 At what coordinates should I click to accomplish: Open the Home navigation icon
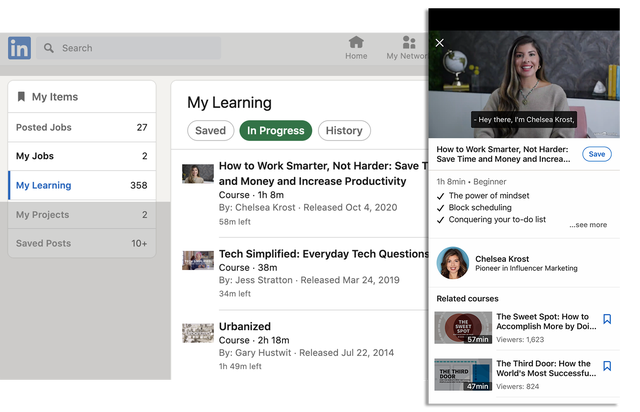(x=356, y=48)
